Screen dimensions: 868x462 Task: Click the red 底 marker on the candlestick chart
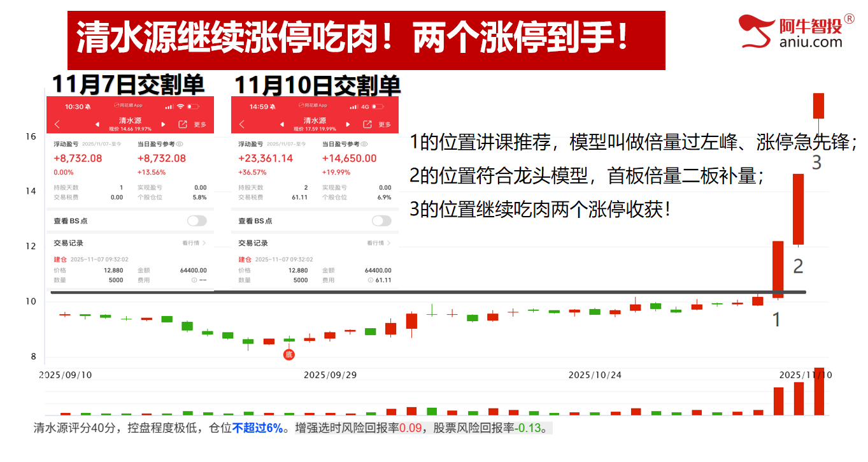(x=289, y=354)
